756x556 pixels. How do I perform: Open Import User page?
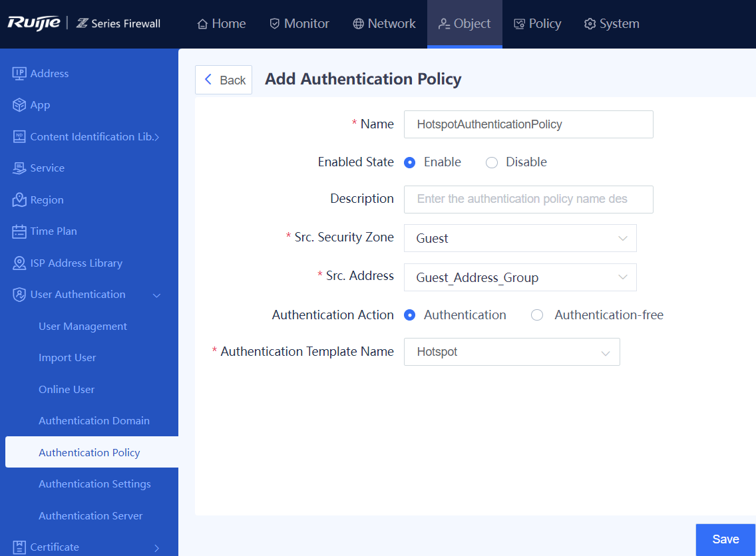coord(67,358)
